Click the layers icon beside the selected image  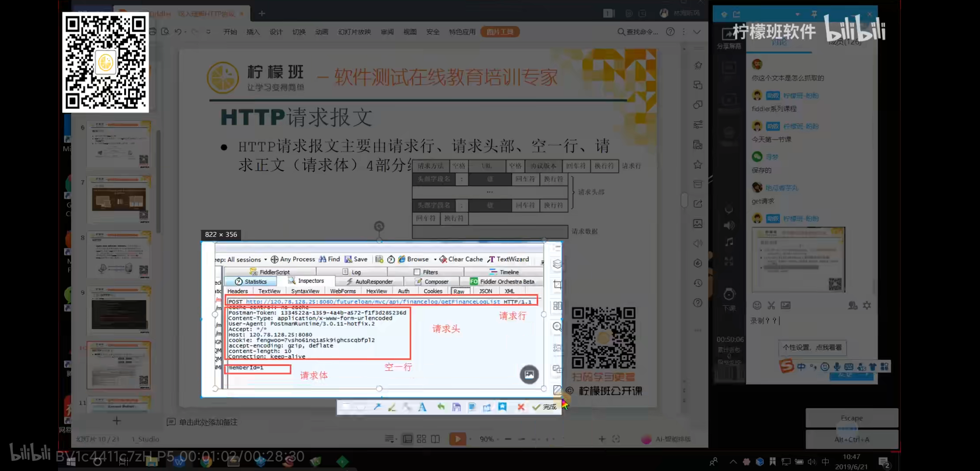pyautogui.click(x=557, y=264)
